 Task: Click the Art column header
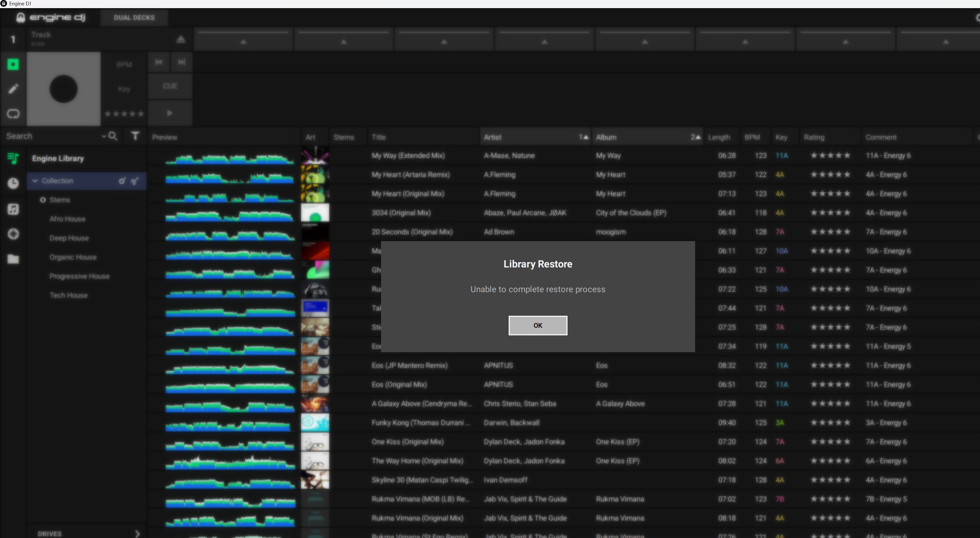click(x=315, y=137)
